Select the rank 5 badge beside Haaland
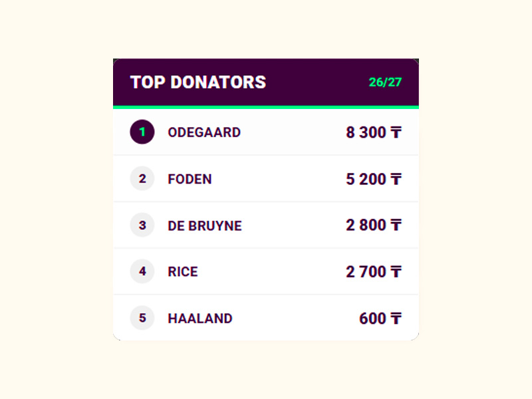 coord(142,318)
